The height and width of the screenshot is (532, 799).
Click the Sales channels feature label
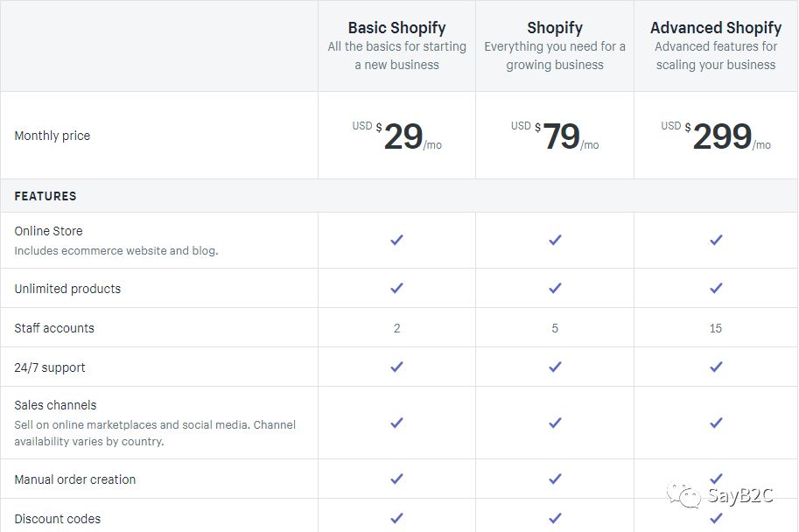55,405
